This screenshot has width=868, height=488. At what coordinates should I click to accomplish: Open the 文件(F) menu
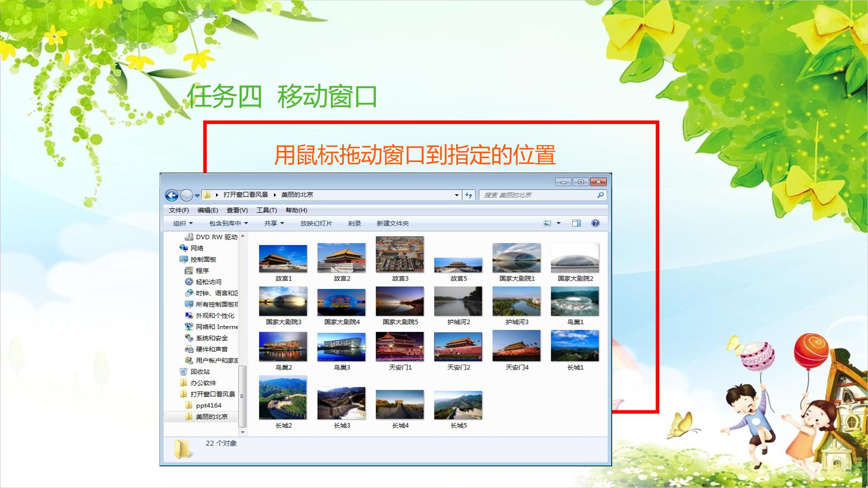tap(179, 210)
